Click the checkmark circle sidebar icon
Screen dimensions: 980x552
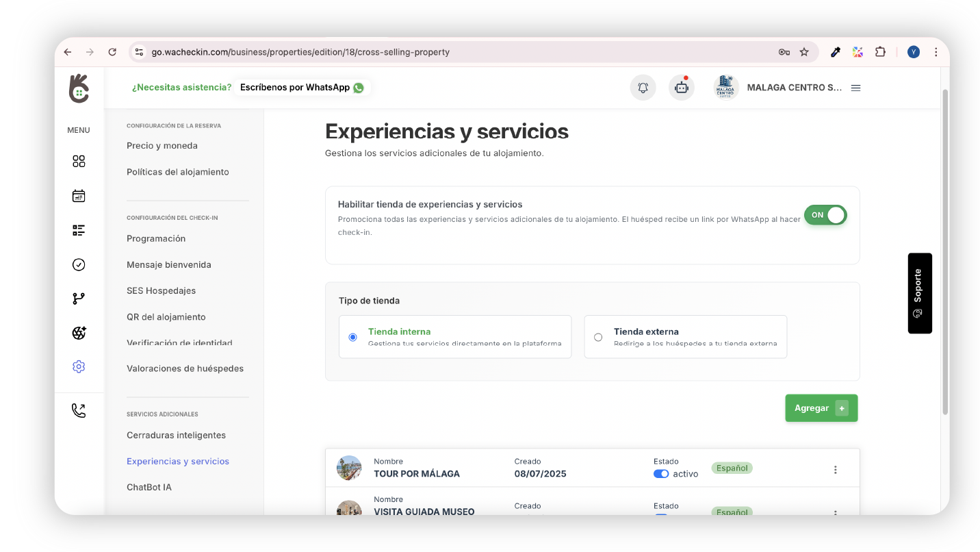coord(79,264)
